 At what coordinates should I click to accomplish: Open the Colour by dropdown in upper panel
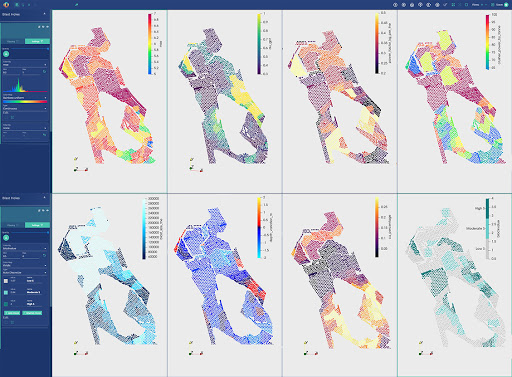[x=25, y=65]
